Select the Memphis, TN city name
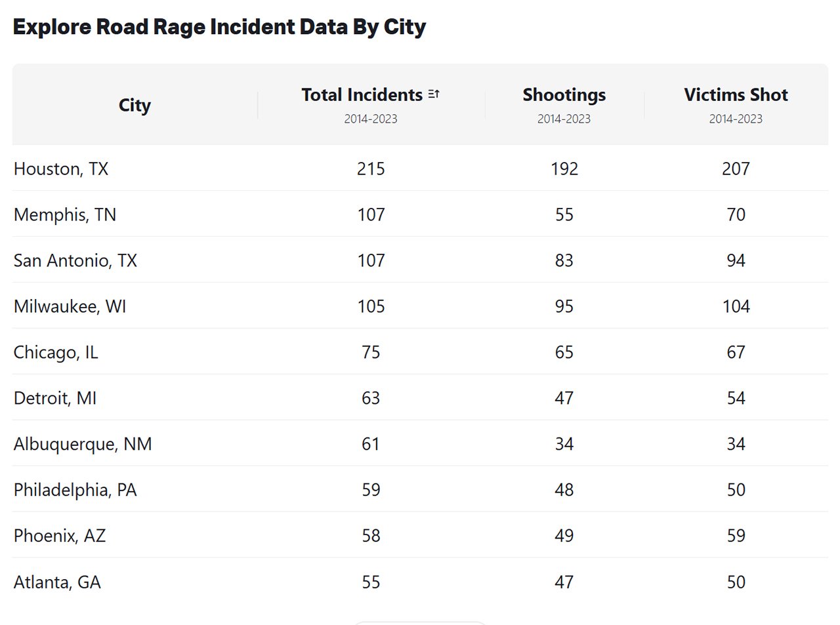Image resolution: width=840 pixels, height=625 pixels. [x=65, y=214]
